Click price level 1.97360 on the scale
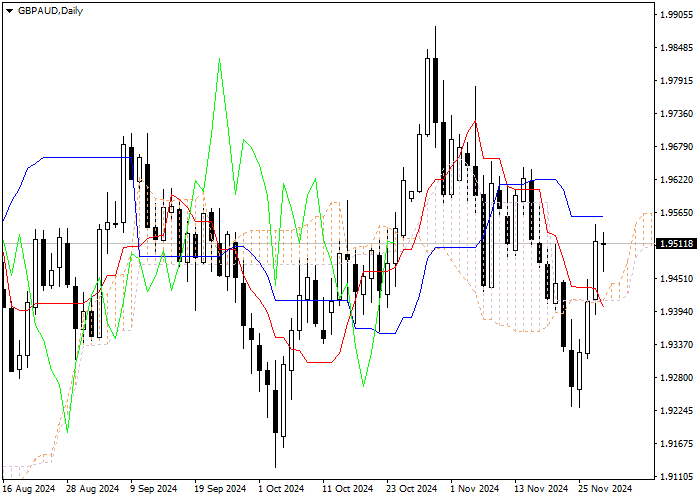The width and height of the screenshot is (700, 500). (676, 114)
